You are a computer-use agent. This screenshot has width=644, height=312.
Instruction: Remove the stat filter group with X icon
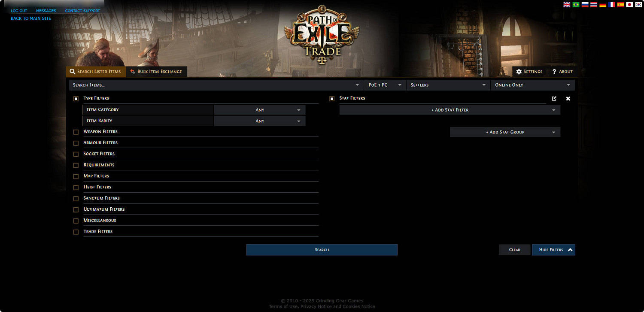[x=568, y=99]
